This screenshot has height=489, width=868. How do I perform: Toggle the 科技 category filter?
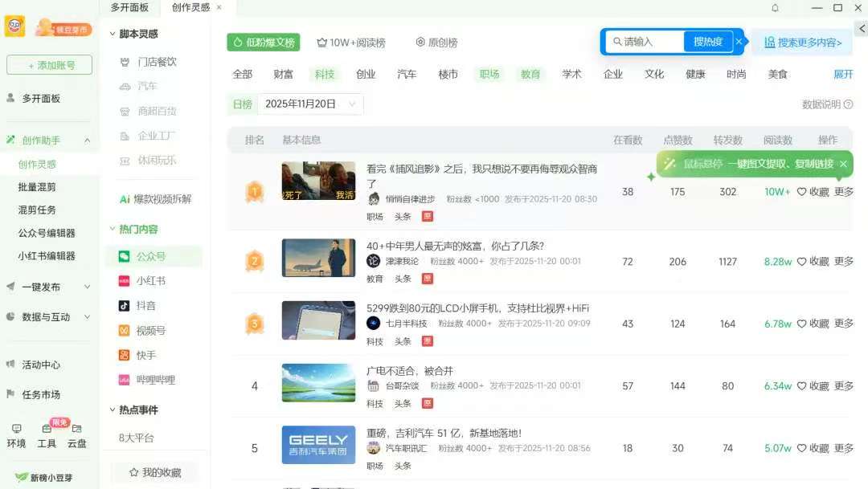click(x=325, y=74)
